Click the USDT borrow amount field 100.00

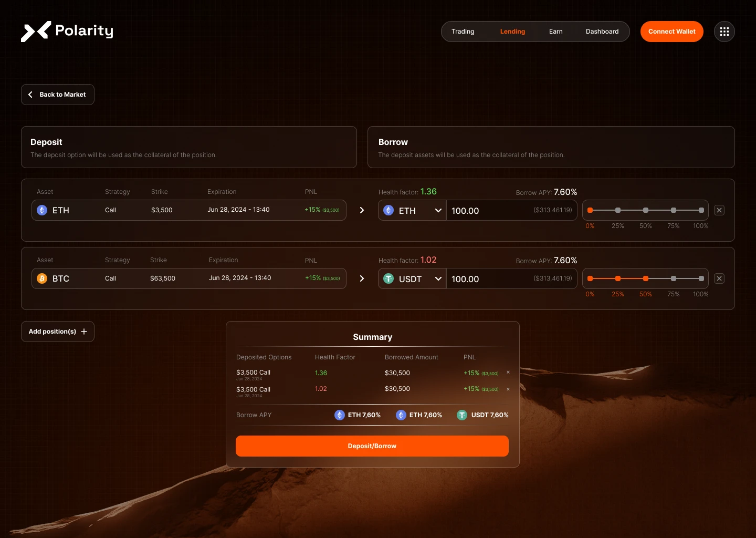click(x=512, y=278)
